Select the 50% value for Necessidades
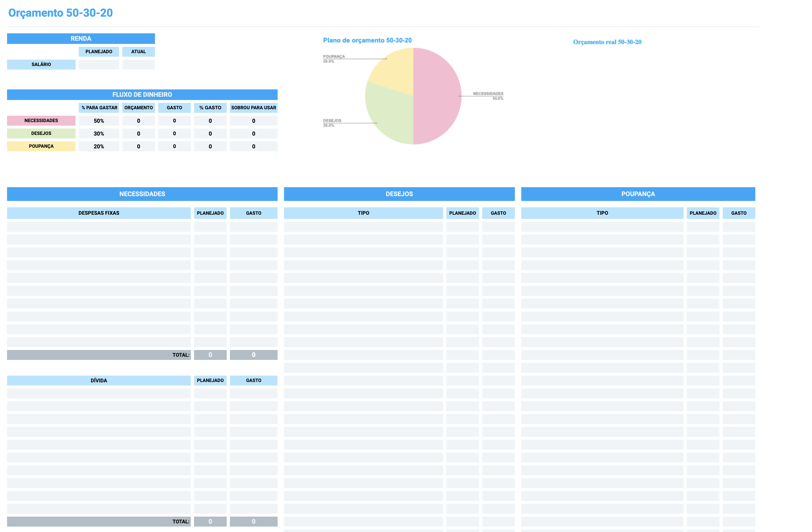The height and width of the screenshot is (532, 812). [99, 121]
